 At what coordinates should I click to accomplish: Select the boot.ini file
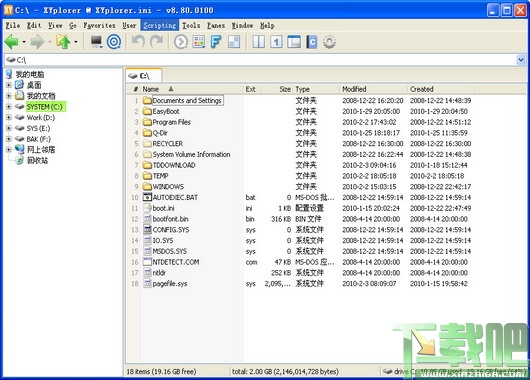tap(164, 208)
